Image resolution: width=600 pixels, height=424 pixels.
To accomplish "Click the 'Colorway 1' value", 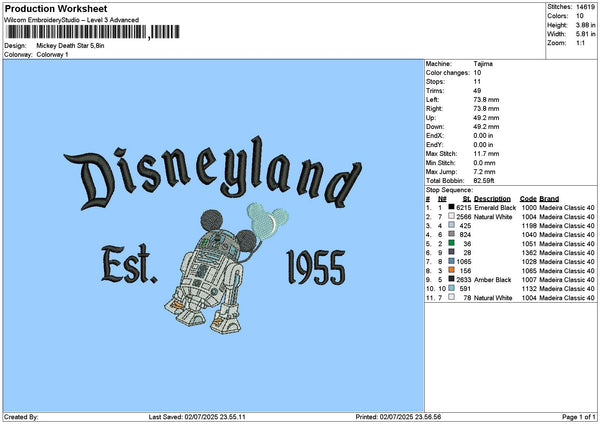I will tap(52, 55).
